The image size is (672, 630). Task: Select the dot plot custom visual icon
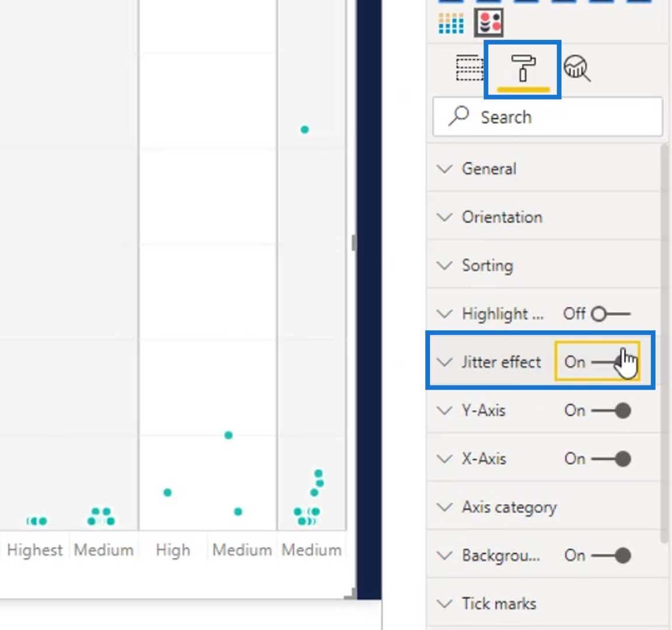[x=489, y=23]
